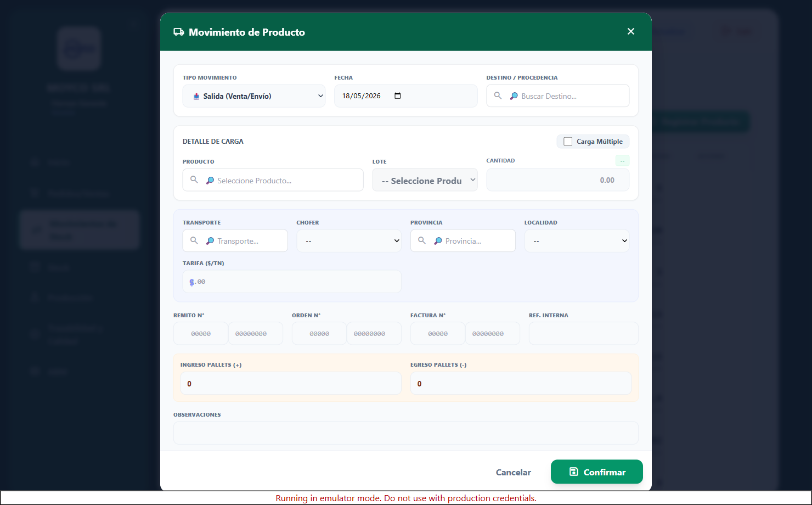Viewport: 812px width, 505px height.
Task: Click the Ref. Interna input field
Action: (584, 334)
